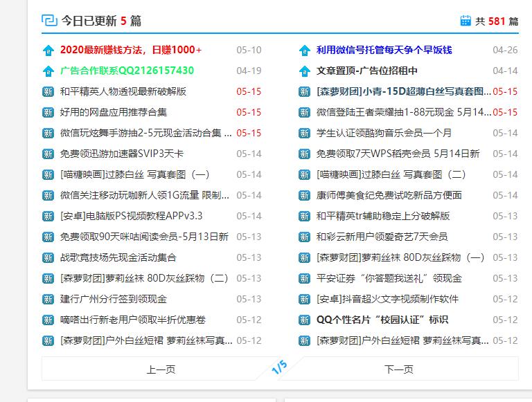The width and height of the screenshot is (532, 402).
Task: Click the 新 badge beside 和平精英人物透视最新破解版
Action: [48, 92]
